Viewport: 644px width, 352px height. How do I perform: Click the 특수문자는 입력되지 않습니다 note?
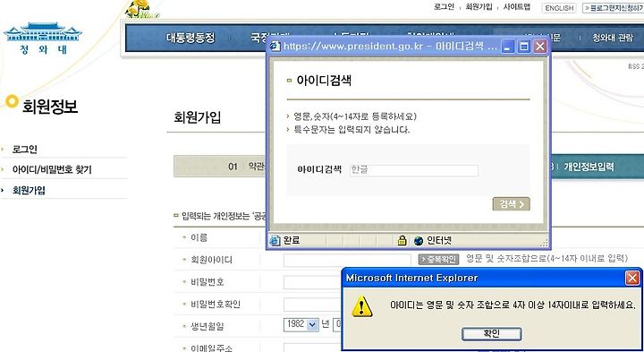352,130
